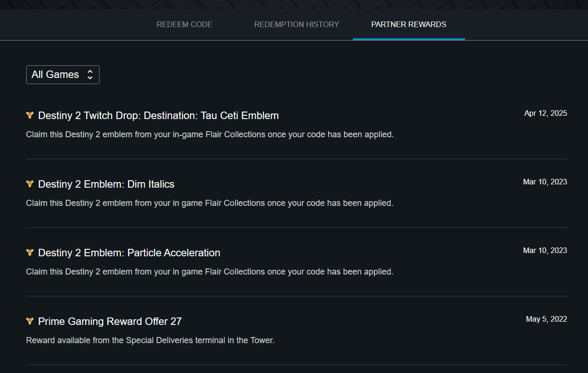Screen dimensions: 588x373
Task: Open the Redemption History tab
Action: click(x=296, y=24)
